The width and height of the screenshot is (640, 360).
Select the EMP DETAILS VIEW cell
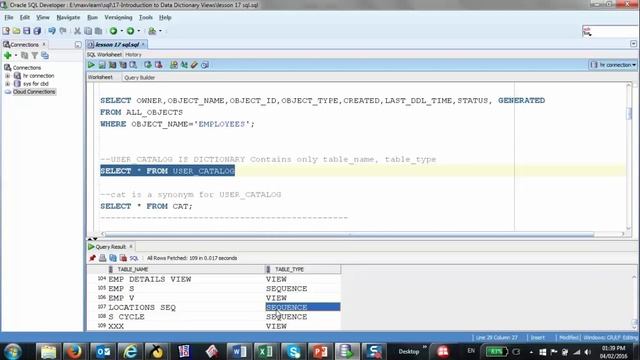(187, 279)
